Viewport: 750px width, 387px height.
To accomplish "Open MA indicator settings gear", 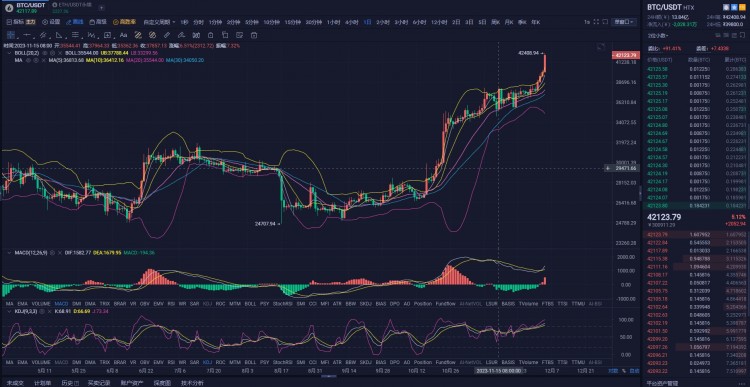I will click(35, 60).
